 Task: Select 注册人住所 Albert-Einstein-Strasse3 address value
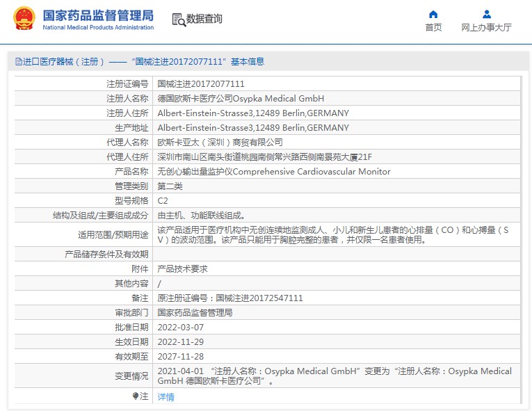[253, 113]
